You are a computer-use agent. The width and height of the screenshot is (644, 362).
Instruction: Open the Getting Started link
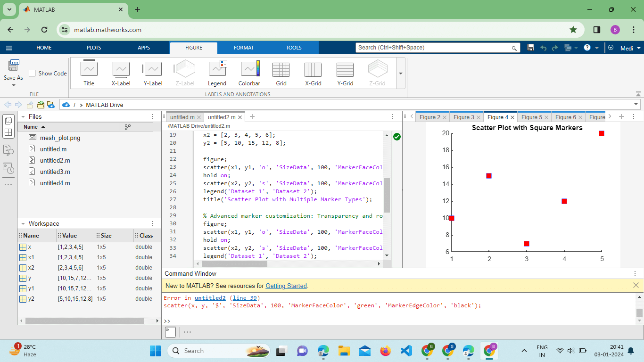(286, 286)
